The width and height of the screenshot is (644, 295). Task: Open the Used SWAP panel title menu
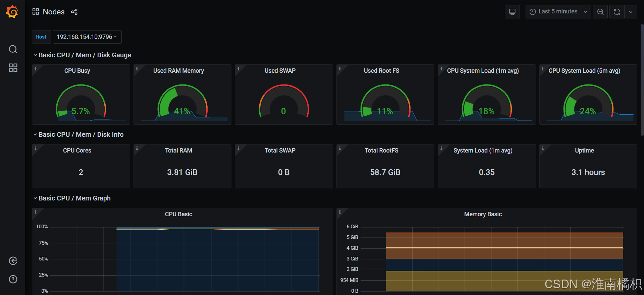[x=280, y=71]
